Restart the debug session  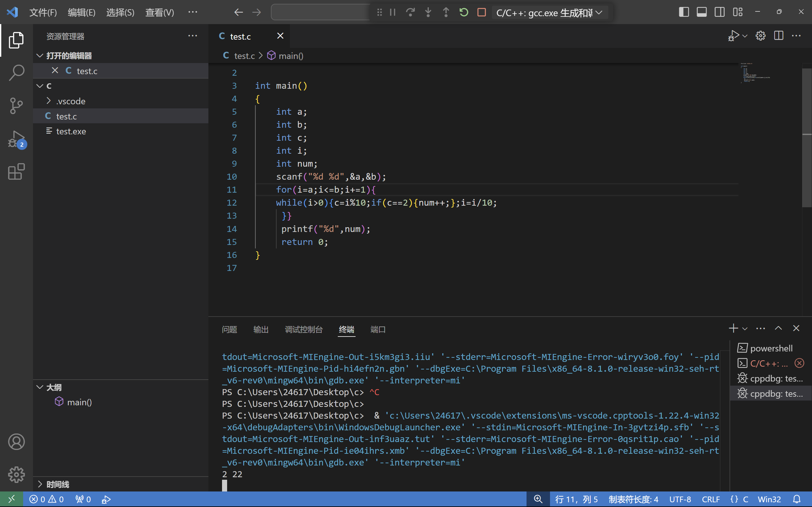tap(464, 12)
